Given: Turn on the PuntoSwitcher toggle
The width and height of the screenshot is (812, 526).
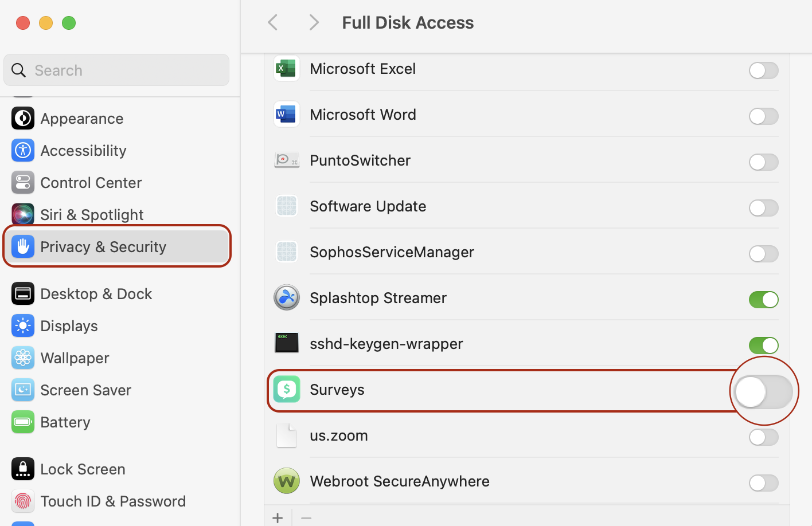Looking at the screenshot, I should coord(763,162).
